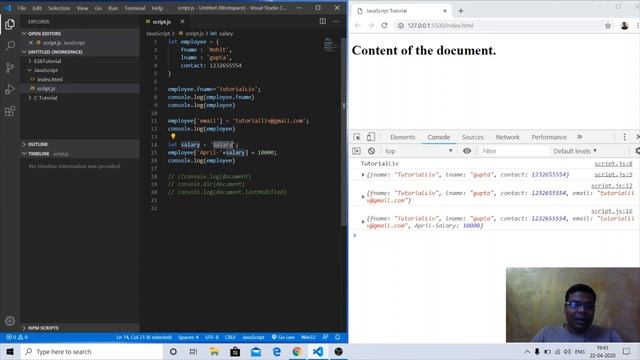Image resolution: width=640 pixels, height=360 pixels.
Task: Toggle the DevTools device toolbar
Action: [371, 137]
